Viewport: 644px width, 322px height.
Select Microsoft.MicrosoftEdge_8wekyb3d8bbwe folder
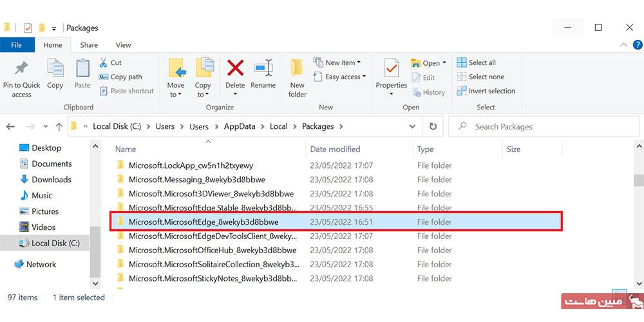coord(336,222)
